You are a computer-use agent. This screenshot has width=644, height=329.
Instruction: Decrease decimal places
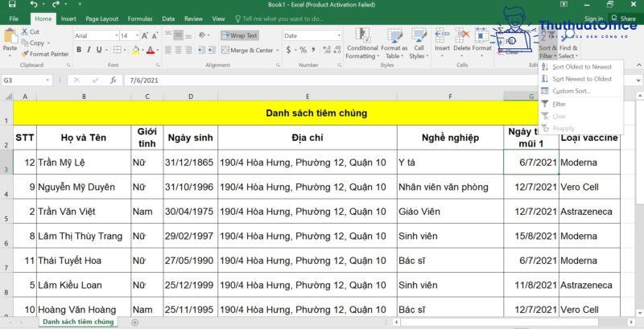336,50
